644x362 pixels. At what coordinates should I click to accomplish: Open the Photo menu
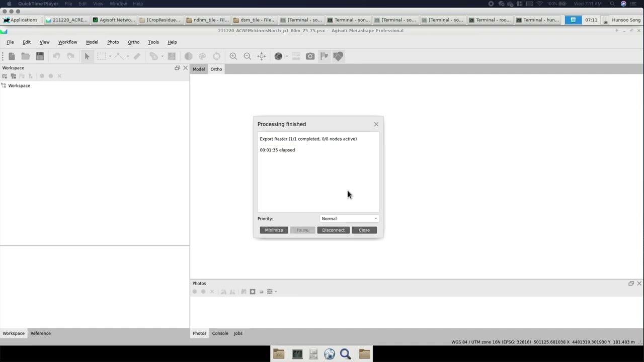(113, 42)
